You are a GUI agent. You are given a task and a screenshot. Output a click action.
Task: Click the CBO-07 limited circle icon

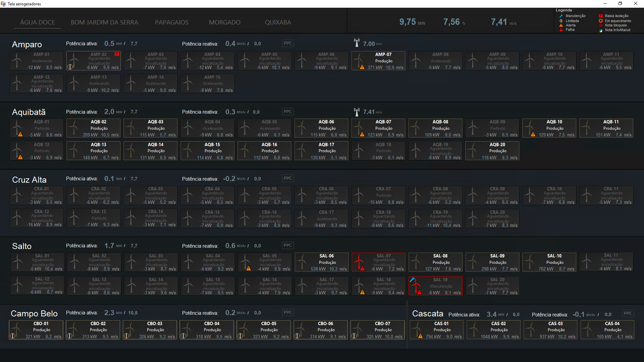pos(354,336)
